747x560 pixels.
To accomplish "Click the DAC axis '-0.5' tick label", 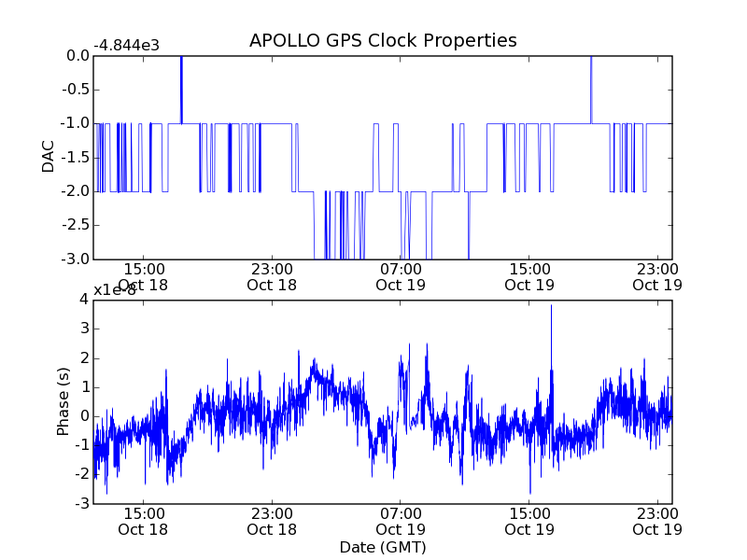I will click(x=76, y=90).
